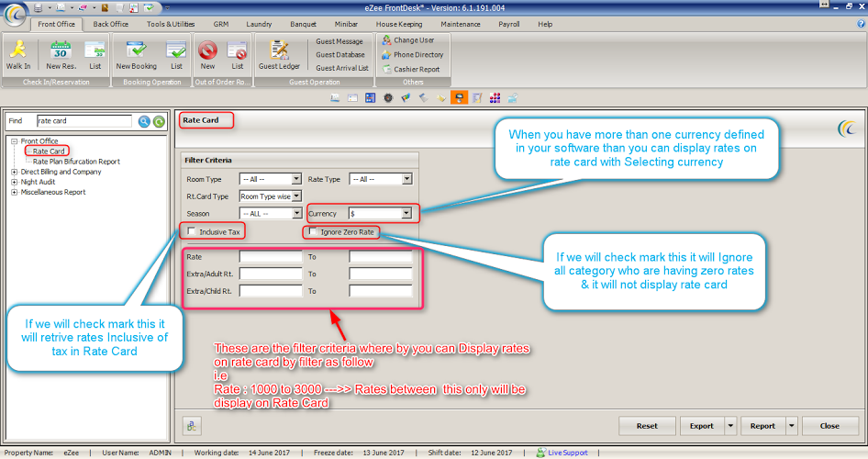The image size is (868, 459).
Task: Open the Currency dropdown
Action: (x=406, y=213)
